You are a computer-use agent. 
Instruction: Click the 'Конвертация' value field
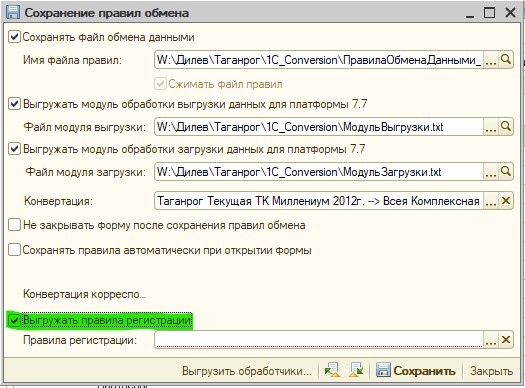(x=319, y=201)
